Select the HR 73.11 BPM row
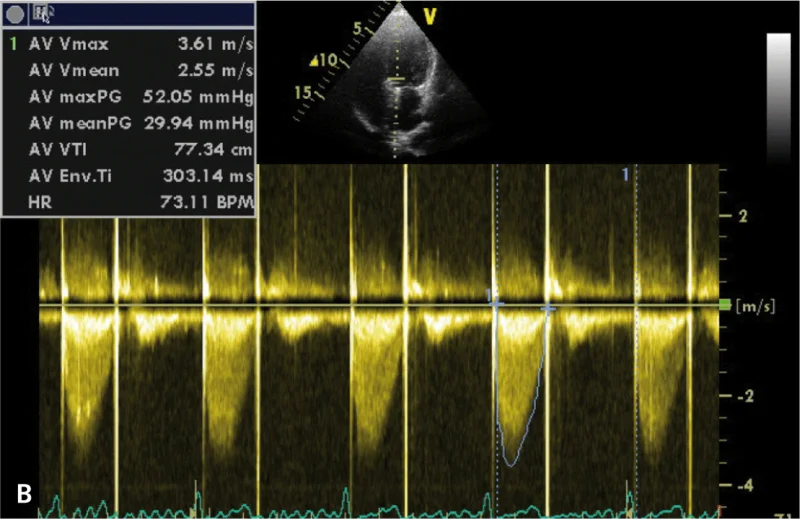The height and width of the screenshot is (519, 800). click(x=141, y=203)
